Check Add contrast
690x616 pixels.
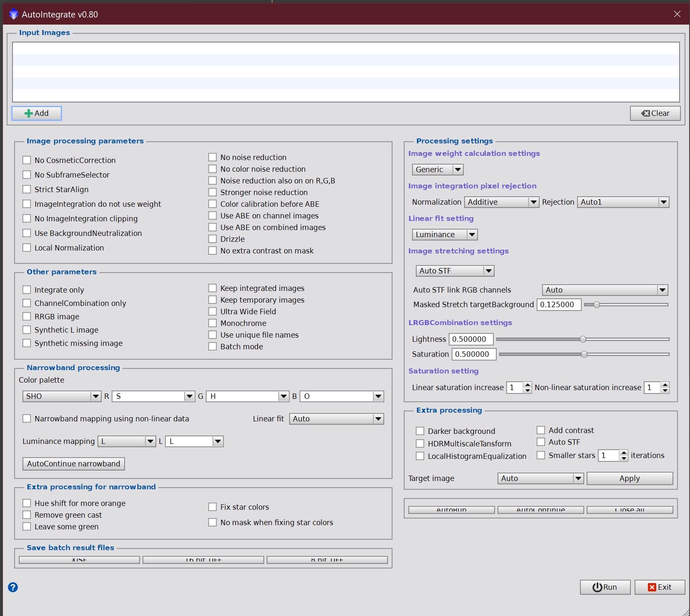541,430
